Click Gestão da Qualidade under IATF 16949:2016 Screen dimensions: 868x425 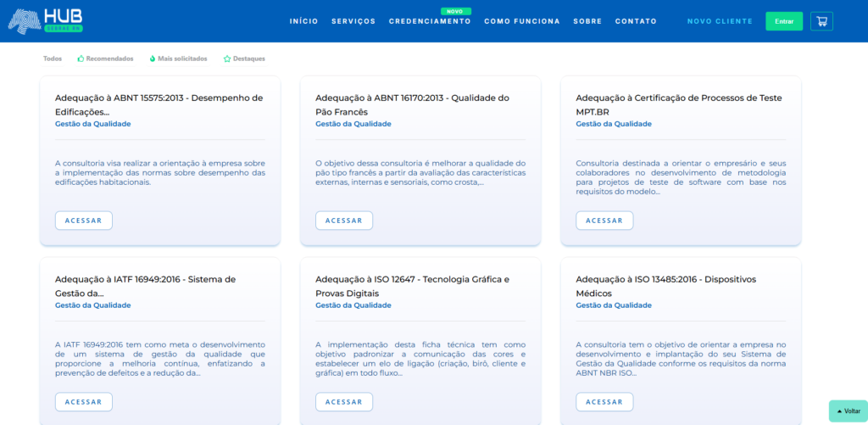tap(93, 305)
